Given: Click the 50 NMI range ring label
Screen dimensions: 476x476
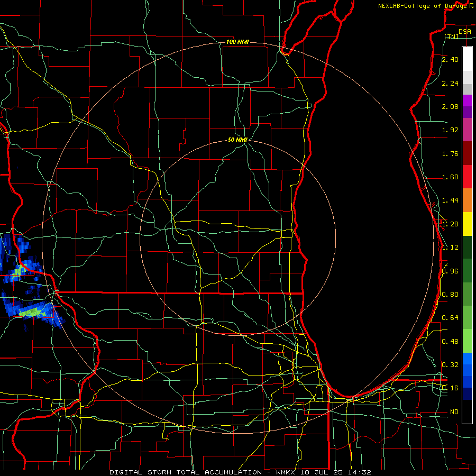Looking at the screenshot, I should point(237,140).
